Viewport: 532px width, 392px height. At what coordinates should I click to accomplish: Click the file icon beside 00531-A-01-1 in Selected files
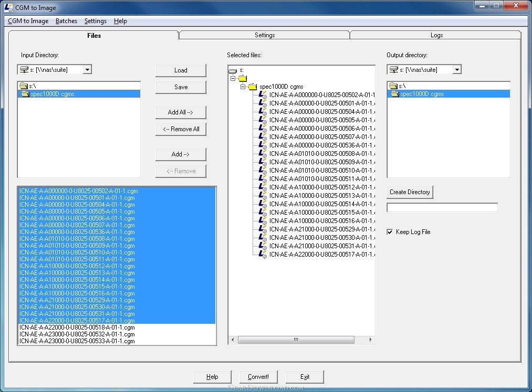(x=263, y=246)
